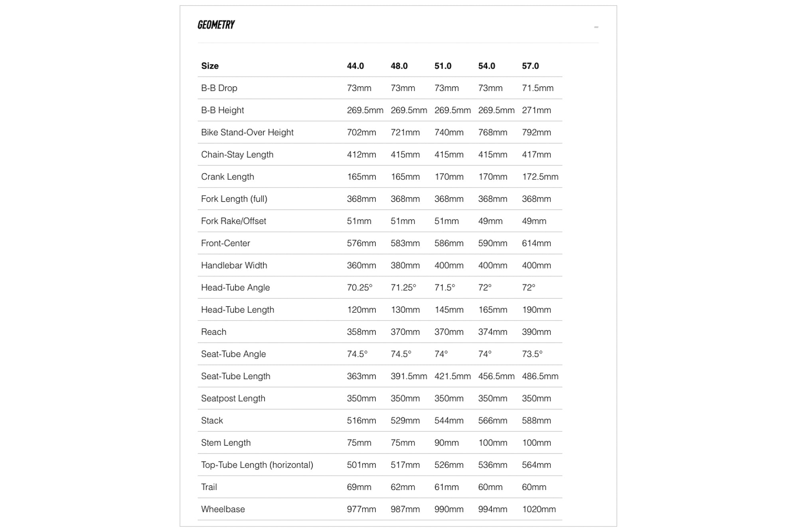The height and width of the screenshot is (532, 798).
Task: Click the Handlebar Width row label
Action: coord(234,265)
